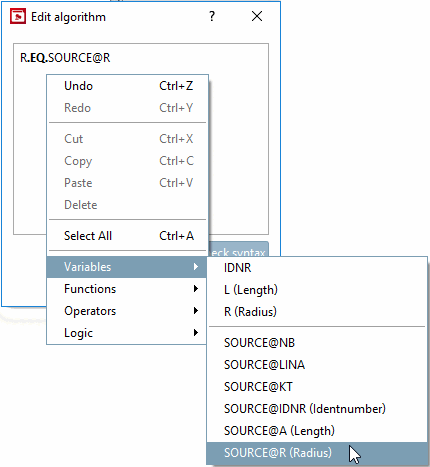Click the partially hidden Check syntax button
Image resolution: width=430 pixels, height=467 pixels.
point(239,249)
